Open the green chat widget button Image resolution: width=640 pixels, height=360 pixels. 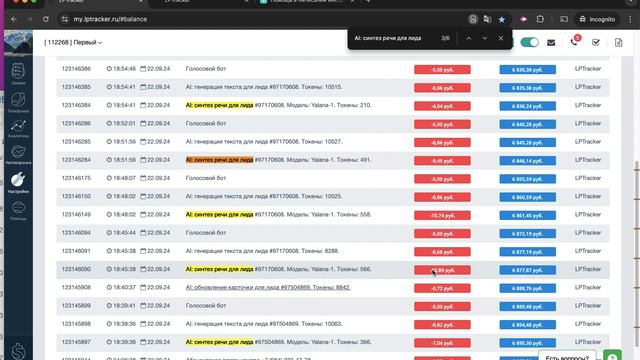(x=612, y=356)
